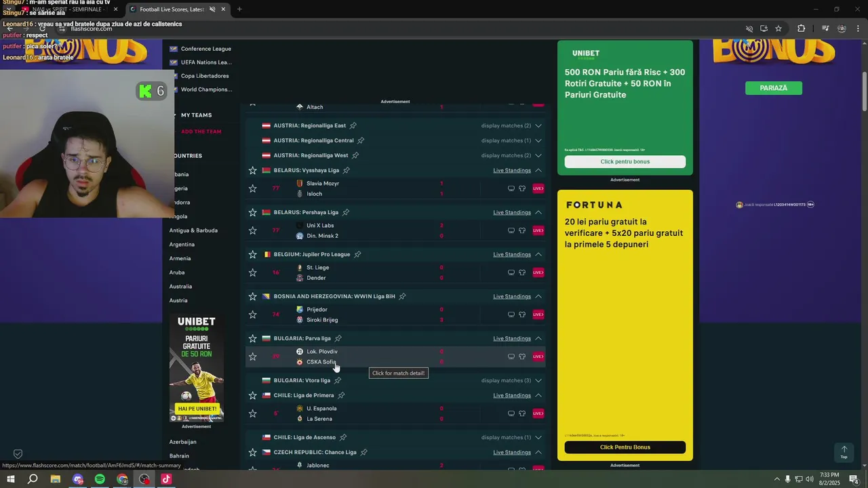The width and height of the screenshot is (868, 488).
Task: Pin the Czech Republic Chance Liga
Action: 363,452
